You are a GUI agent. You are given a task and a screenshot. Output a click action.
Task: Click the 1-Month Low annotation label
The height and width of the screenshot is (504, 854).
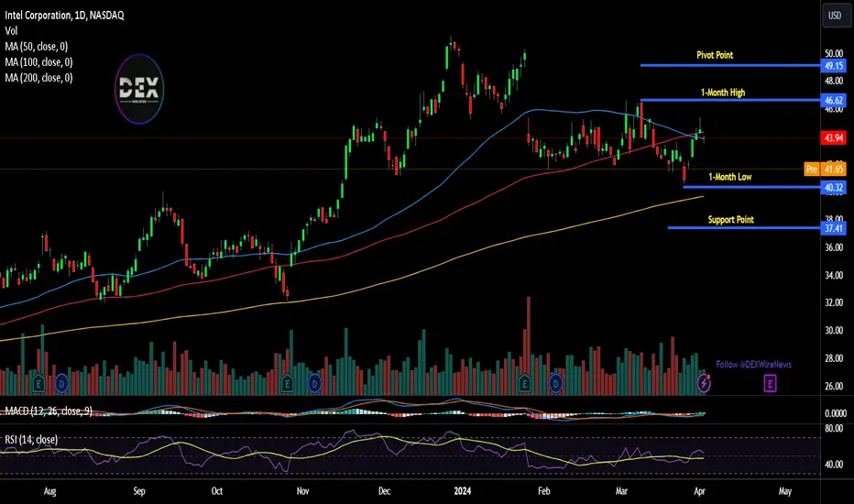coord(729,177)
